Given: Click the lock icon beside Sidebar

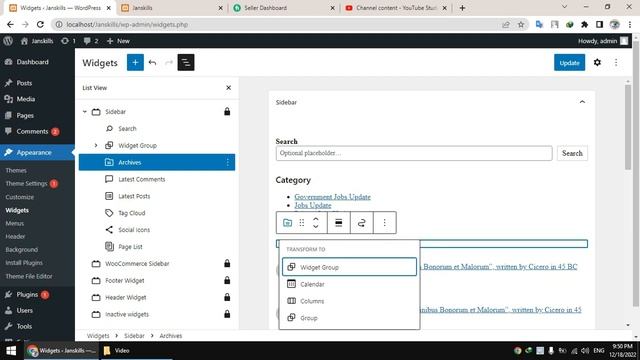Looking at the screenshot, I should click(227, 111).
